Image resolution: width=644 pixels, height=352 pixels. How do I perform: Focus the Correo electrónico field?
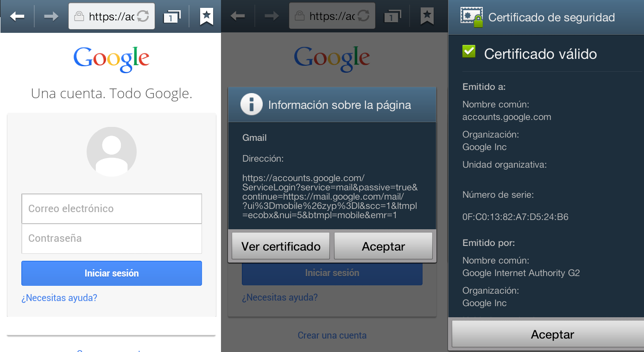pyautogui.click(x=112, y=208)
